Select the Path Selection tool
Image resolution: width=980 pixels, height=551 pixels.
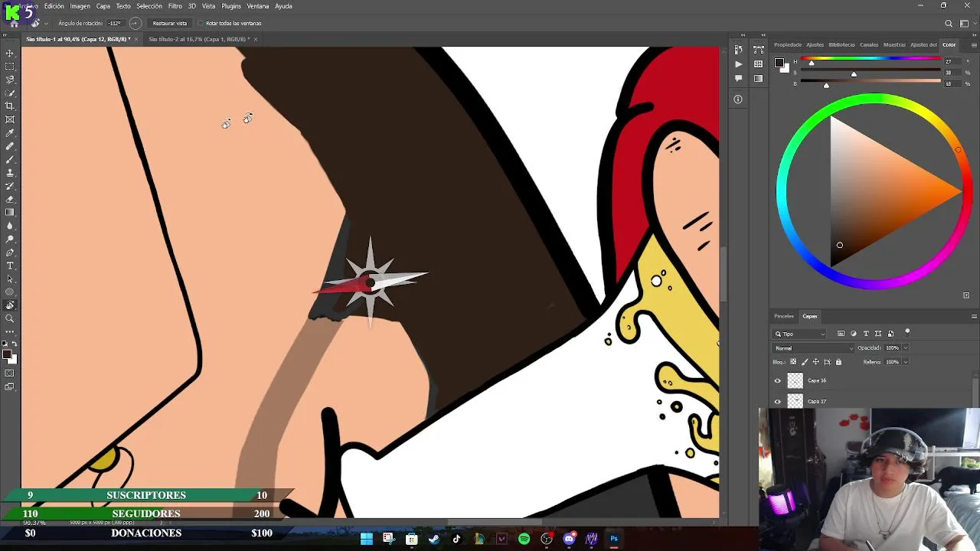click(10, 279)
